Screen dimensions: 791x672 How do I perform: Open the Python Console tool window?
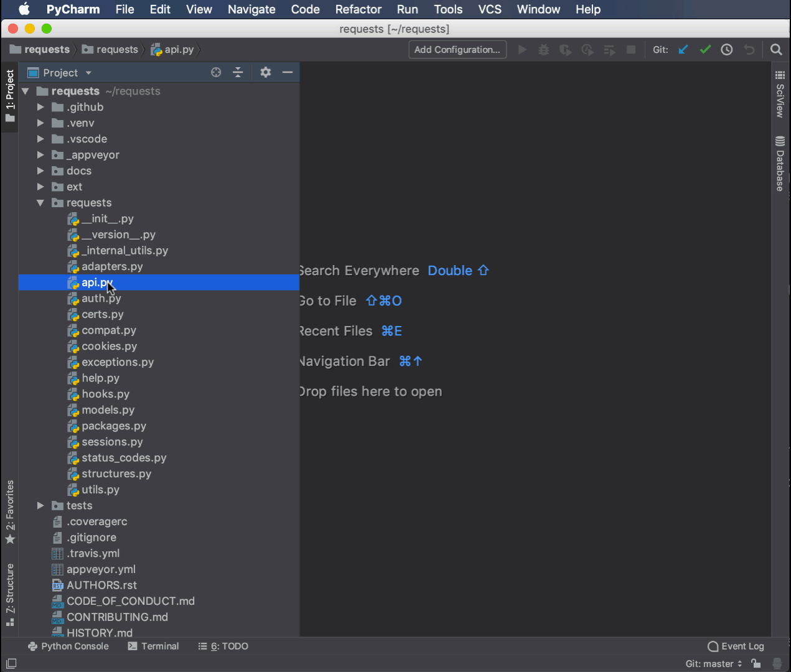tap(68, 646)
